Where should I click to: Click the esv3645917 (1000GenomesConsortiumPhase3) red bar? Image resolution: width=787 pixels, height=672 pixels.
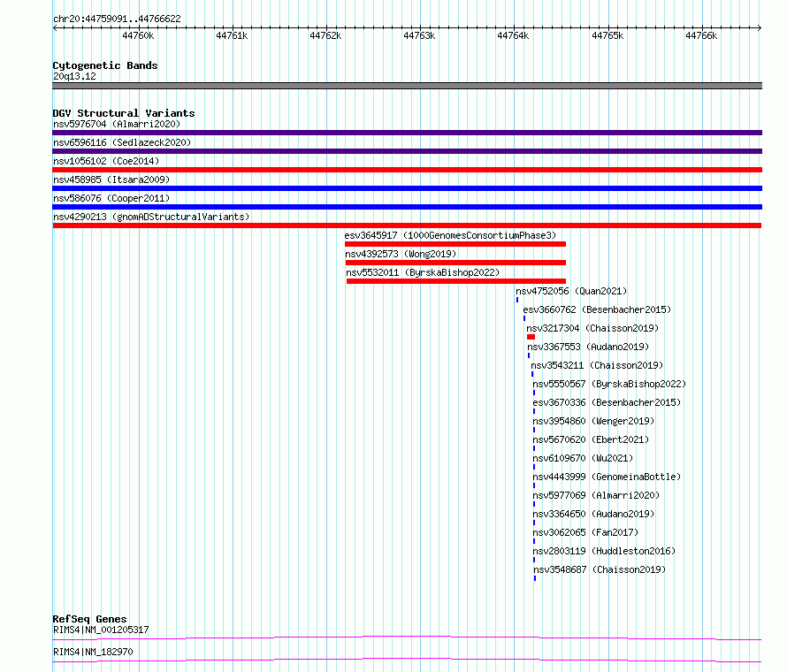[x=455, y=244]
